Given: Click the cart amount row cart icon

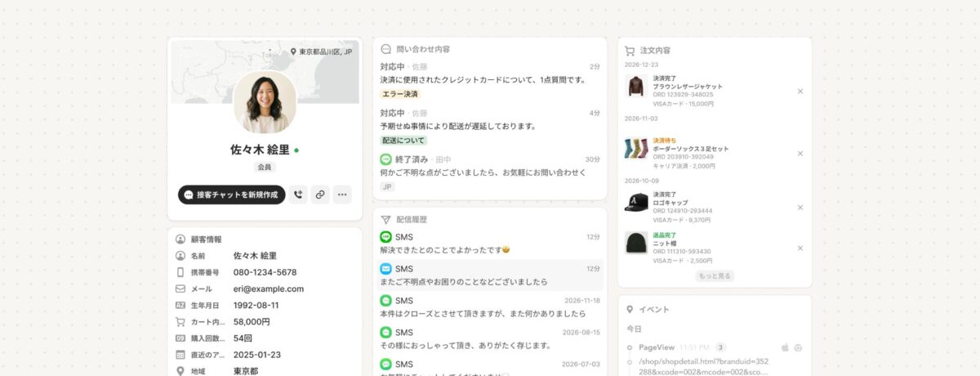Looking at the screenshot, I should (180, 321).
